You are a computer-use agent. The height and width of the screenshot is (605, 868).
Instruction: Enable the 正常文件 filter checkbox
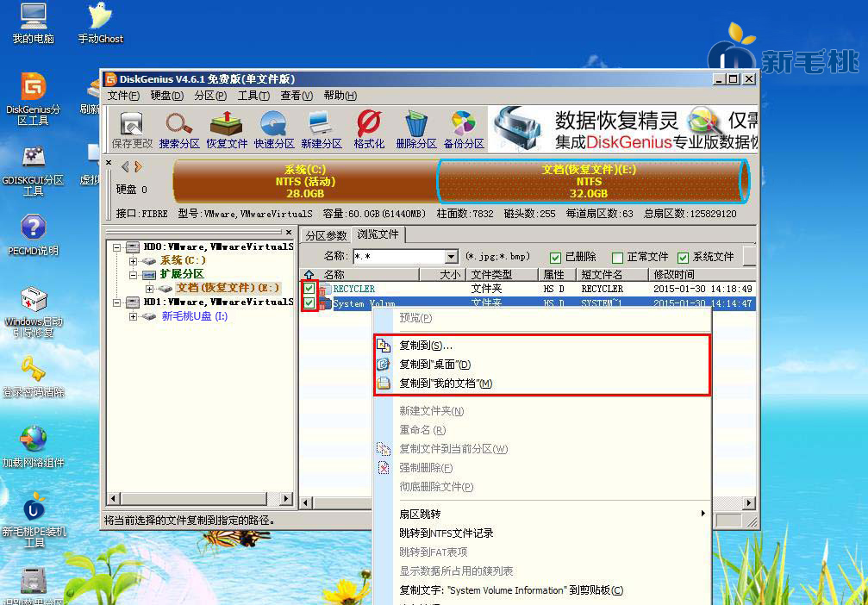coord(617,258)
